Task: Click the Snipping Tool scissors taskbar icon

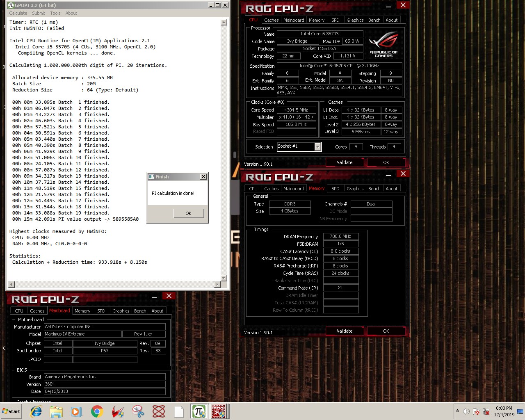Action: (138, 411)
